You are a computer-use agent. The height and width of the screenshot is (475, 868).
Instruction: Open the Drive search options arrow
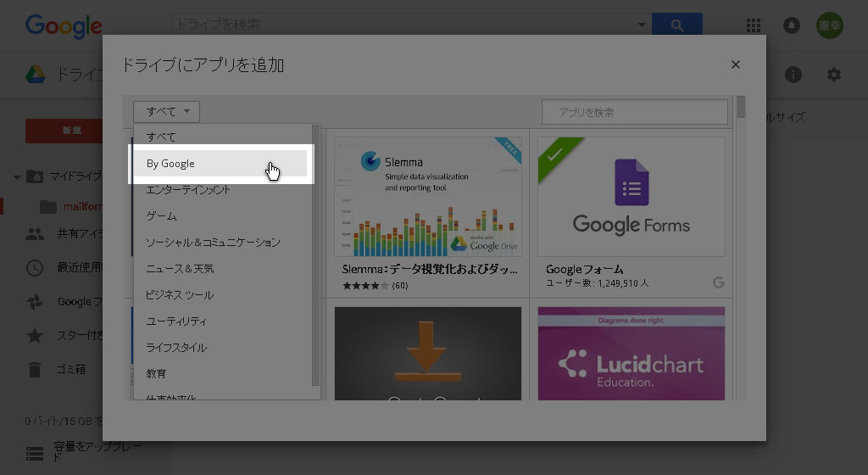coord(641,25)
